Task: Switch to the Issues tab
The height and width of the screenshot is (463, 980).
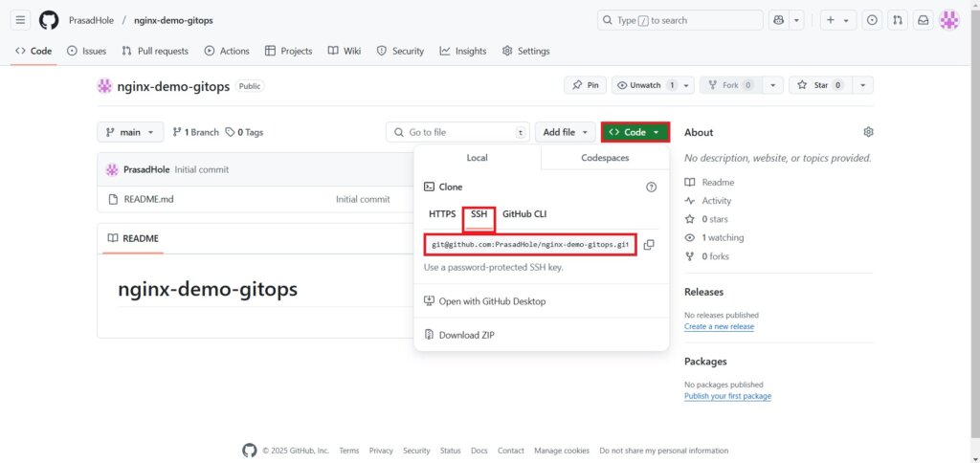Action: (86, 52)
